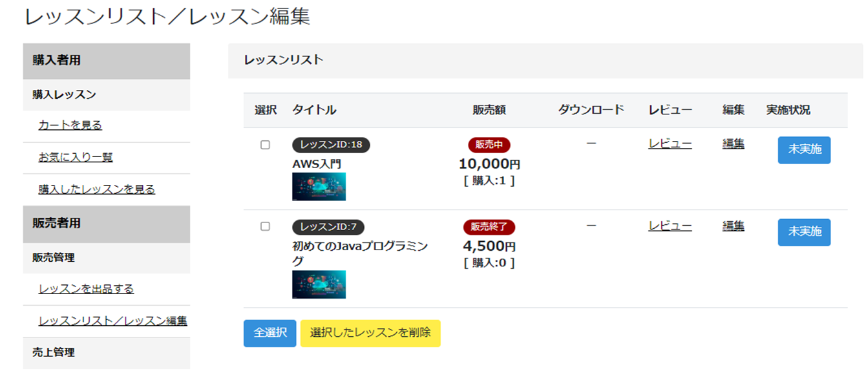Click the 全選択 button
Screen dimensions: 868x373
tap(270, 333)
